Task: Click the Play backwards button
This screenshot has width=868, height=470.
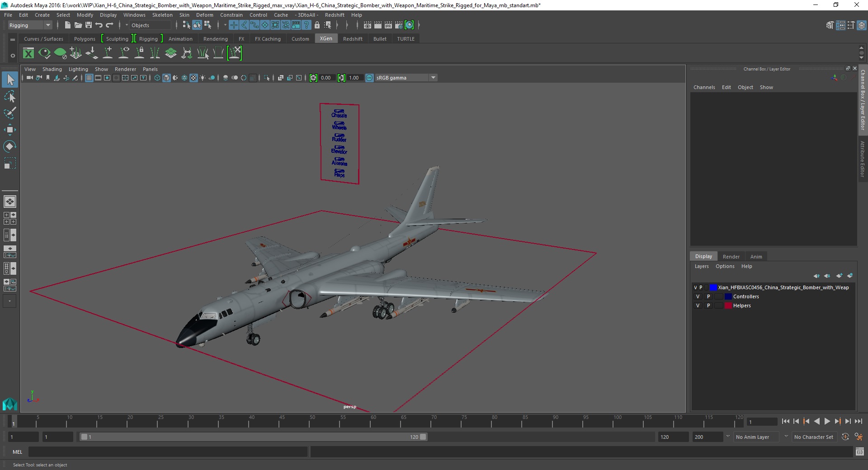Action: [x=816, y=421]
